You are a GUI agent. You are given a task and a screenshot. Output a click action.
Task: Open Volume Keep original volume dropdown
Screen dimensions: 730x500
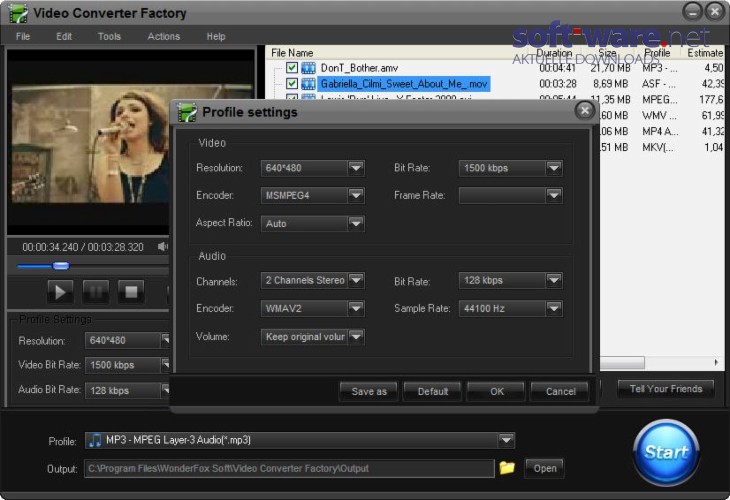[x=356, y=336]
